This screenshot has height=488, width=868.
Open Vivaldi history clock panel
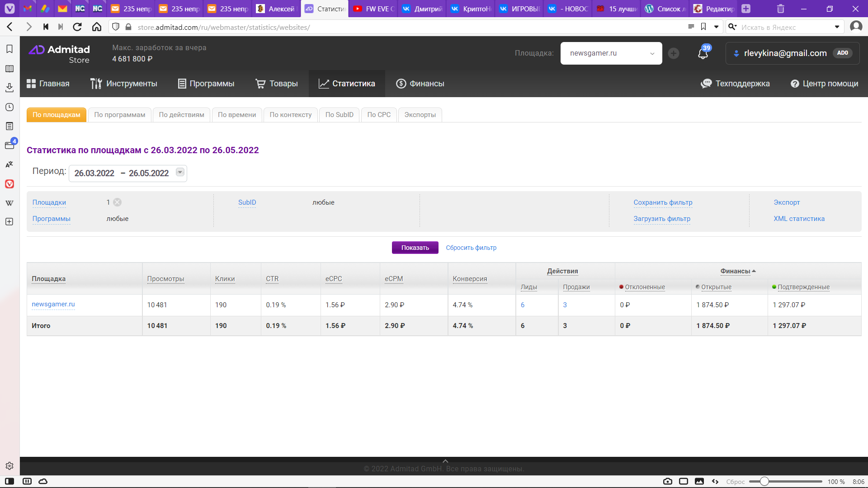coord(9,107)
